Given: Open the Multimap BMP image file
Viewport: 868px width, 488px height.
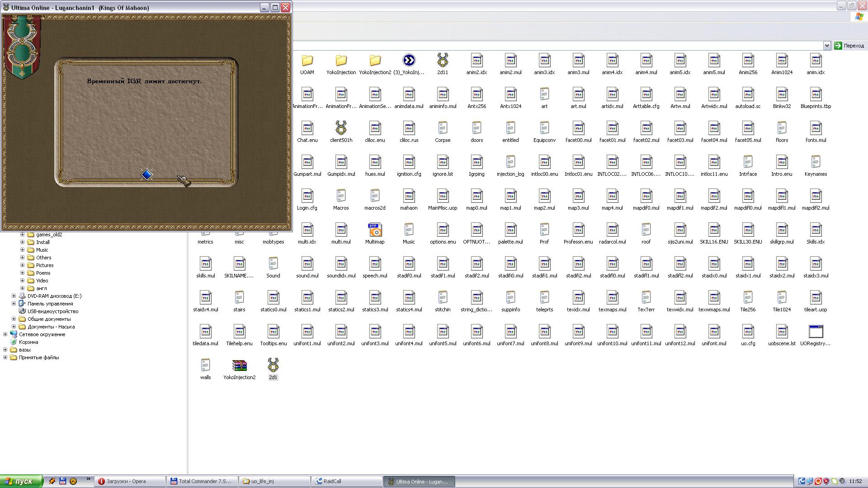Looking at the screenshot, I should click(375, 230).
